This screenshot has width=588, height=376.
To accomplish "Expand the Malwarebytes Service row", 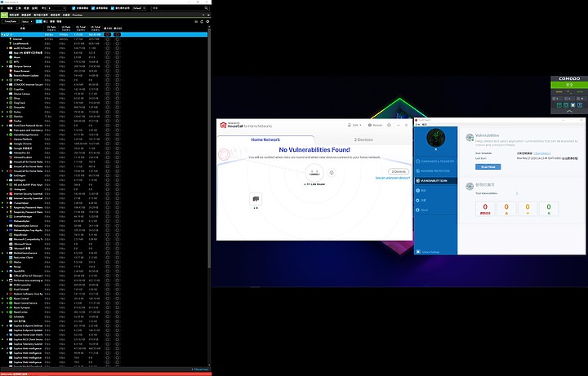I will 7,226.
